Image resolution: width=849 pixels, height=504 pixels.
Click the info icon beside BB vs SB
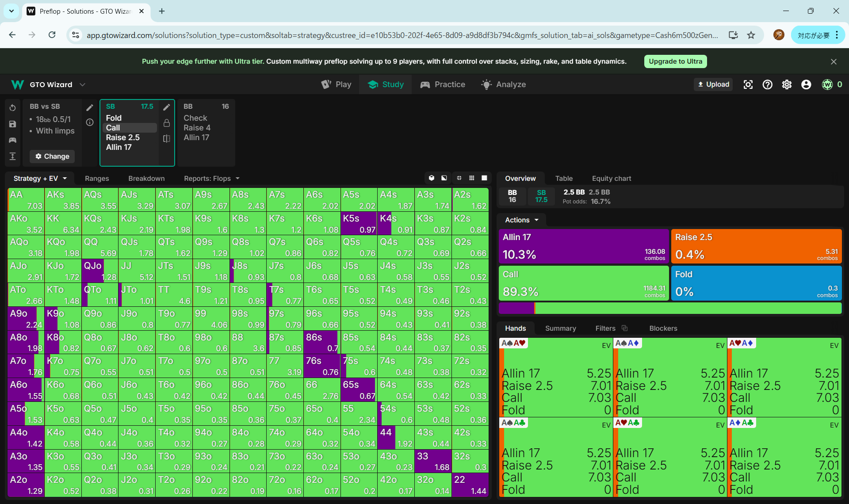90,122
